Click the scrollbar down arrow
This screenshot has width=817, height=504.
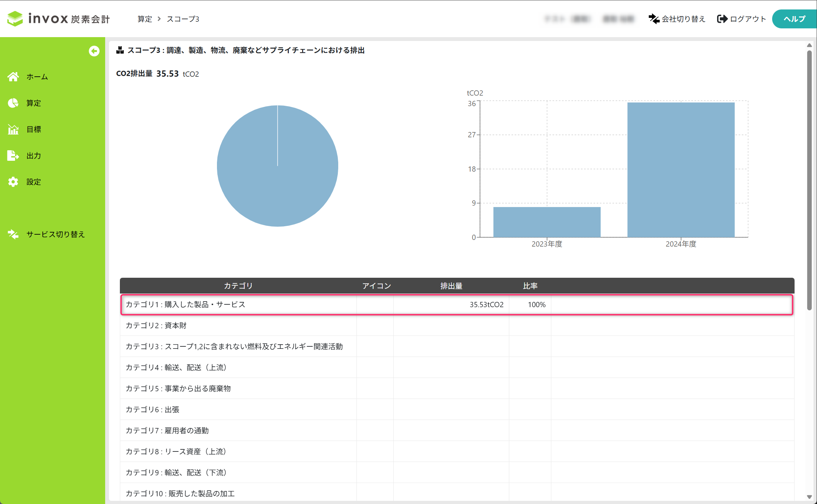pyautogui.click(x=809, y=497)
